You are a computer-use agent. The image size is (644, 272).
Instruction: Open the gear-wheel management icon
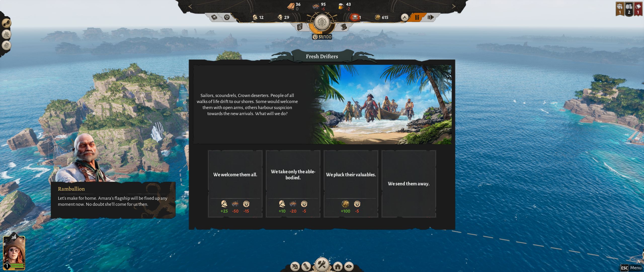click(227, 17)
